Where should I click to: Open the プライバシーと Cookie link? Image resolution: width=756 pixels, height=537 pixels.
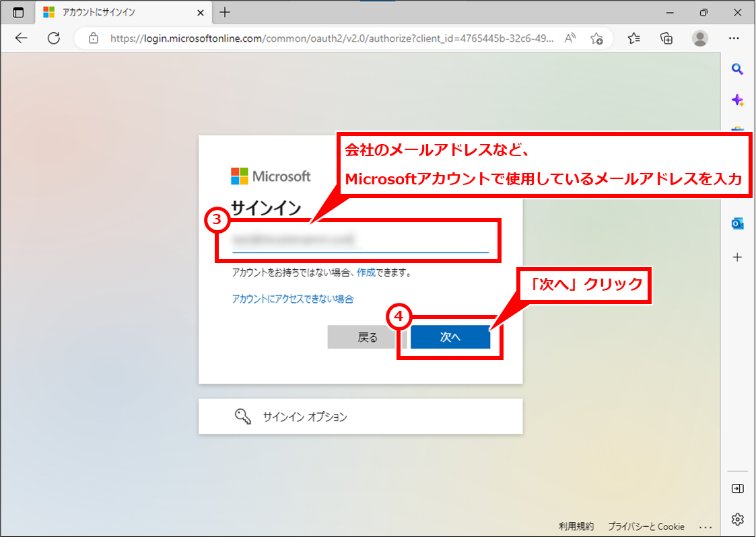(x=646, y=526)
